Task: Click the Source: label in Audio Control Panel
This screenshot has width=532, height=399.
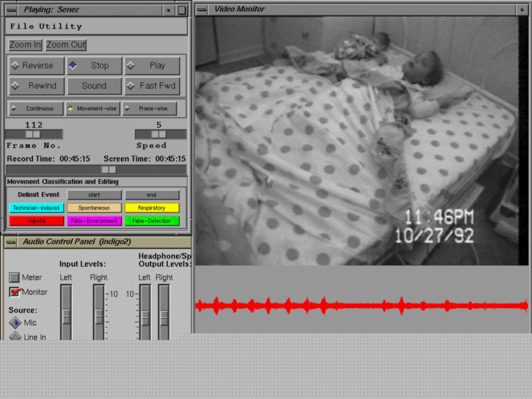Action: [23, 310]
